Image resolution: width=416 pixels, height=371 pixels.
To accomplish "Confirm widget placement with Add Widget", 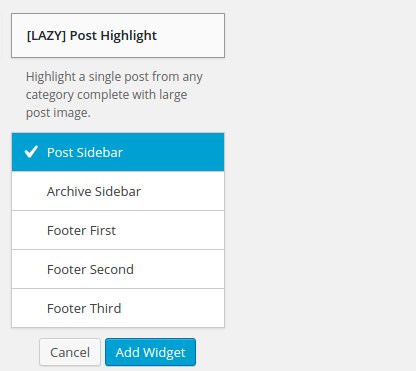I will coord(150,352).
